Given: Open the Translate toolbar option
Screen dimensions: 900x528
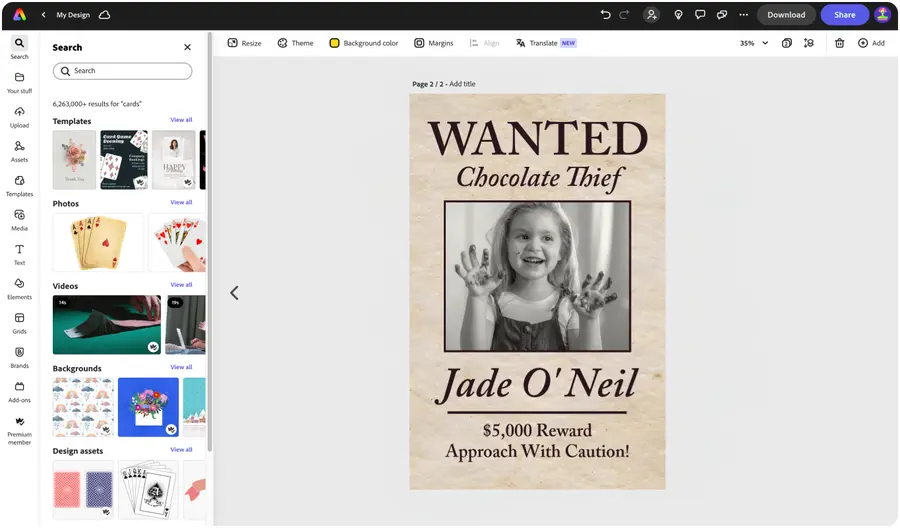Looking at the screenshot, I should pyautogui.click(x=545, y=43).
